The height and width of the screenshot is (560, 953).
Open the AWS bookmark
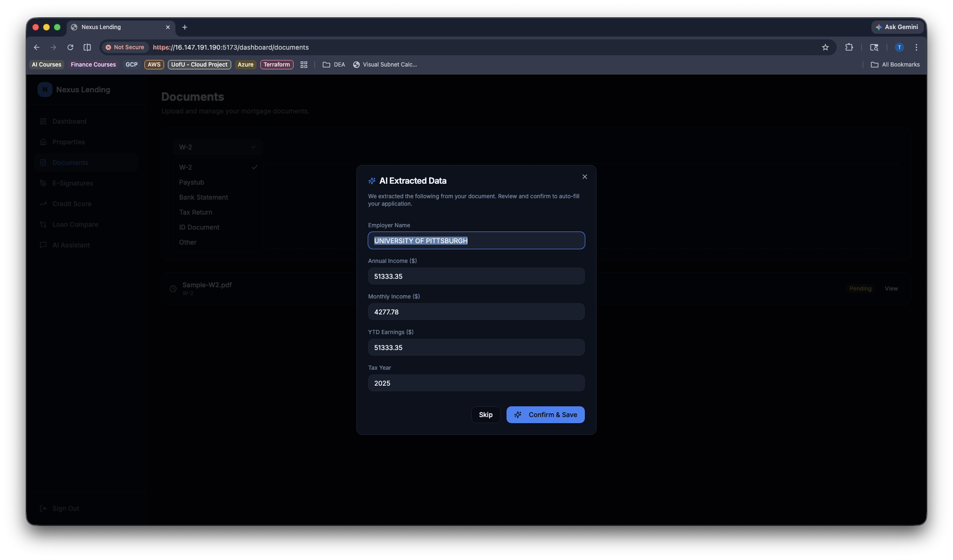tap(154, 65)
